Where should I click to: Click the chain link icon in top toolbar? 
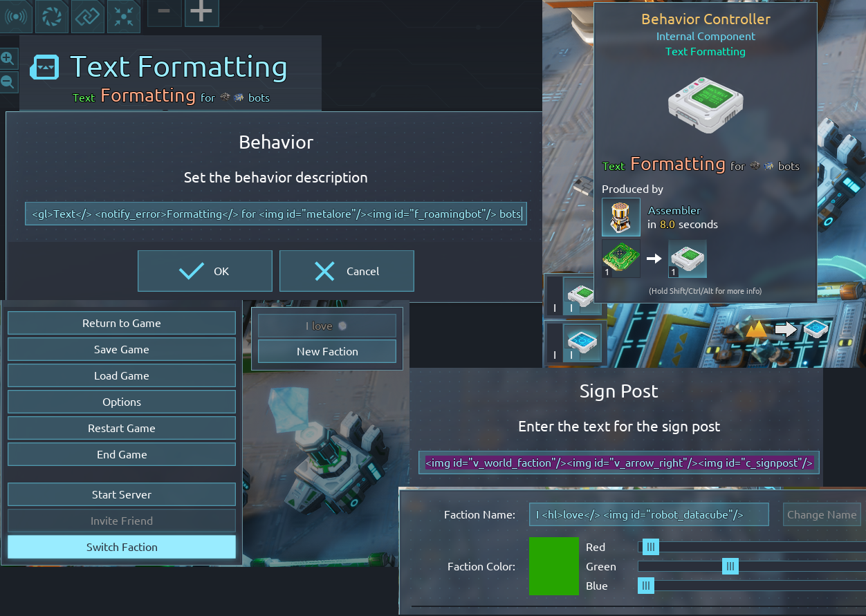point(88,16)
